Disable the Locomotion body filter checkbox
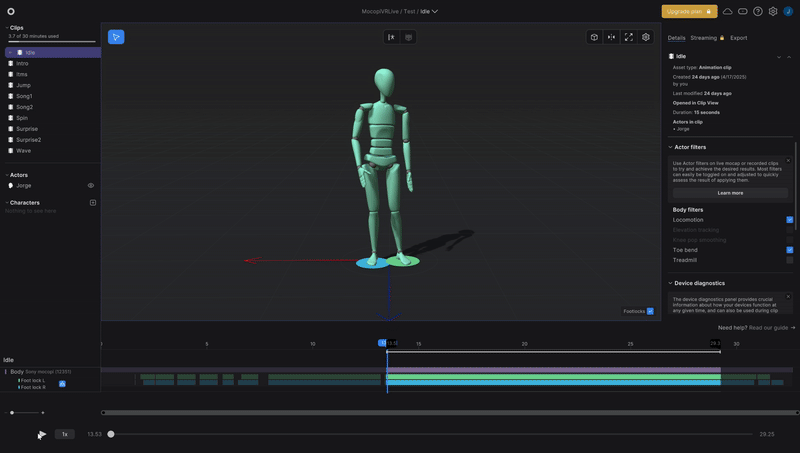Viewport: 800px width, 453px height. [x=789, y=220]
